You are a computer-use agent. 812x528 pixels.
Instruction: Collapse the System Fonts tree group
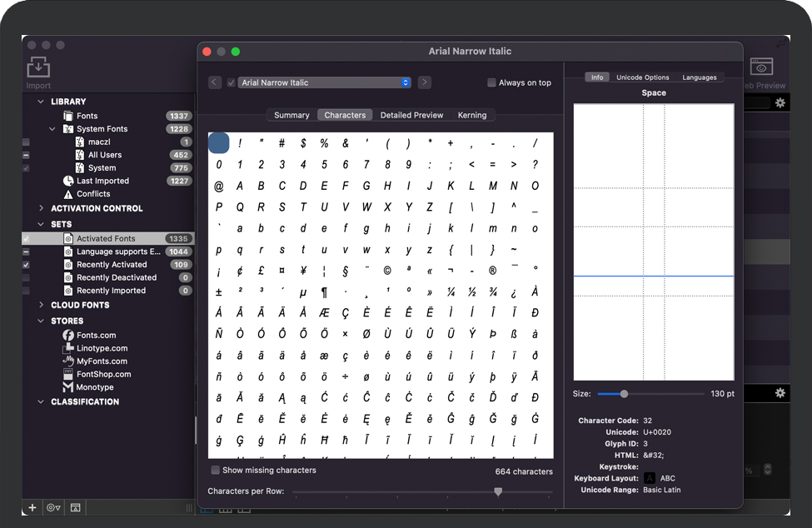(52, 129)
